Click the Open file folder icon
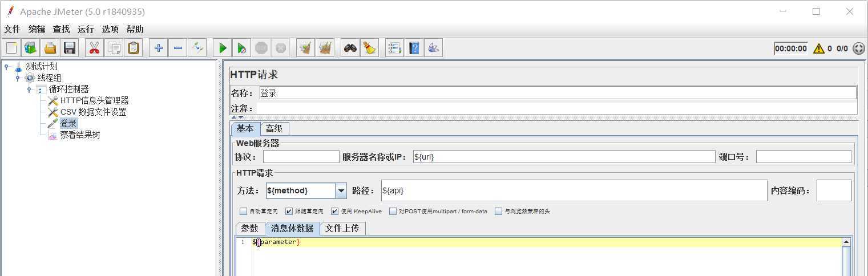Screen dimensions: 868x276 50,48
